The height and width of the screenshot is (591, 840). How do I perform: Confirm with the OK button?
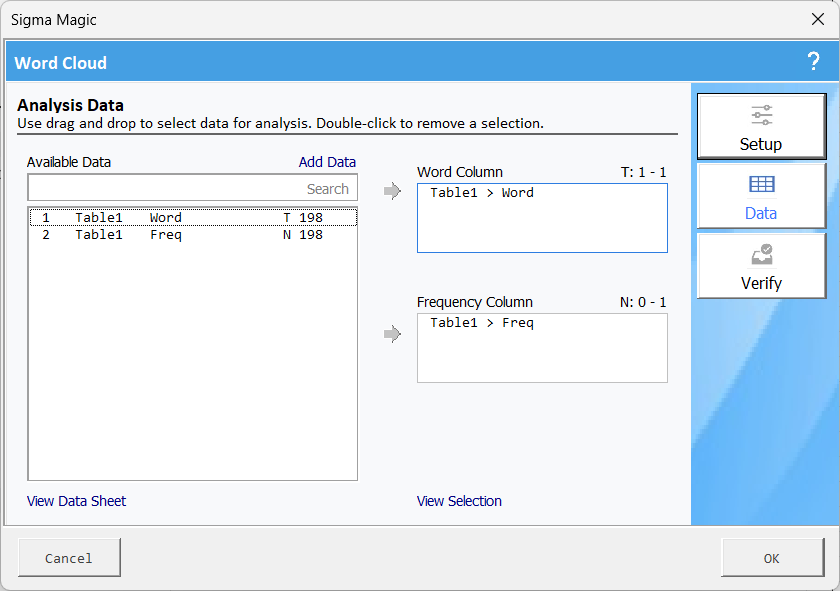(x=772, y=558)
